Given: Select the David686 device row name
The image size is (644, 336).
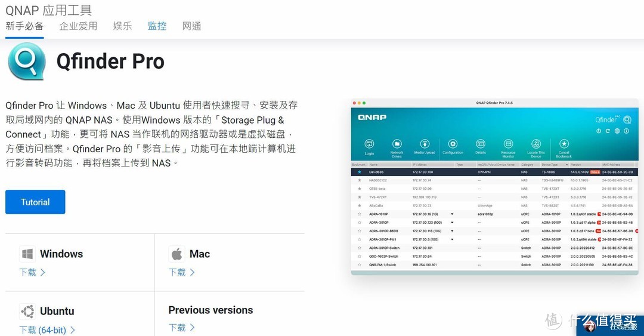Looking at the screenshot, I should tap(376, 172).
